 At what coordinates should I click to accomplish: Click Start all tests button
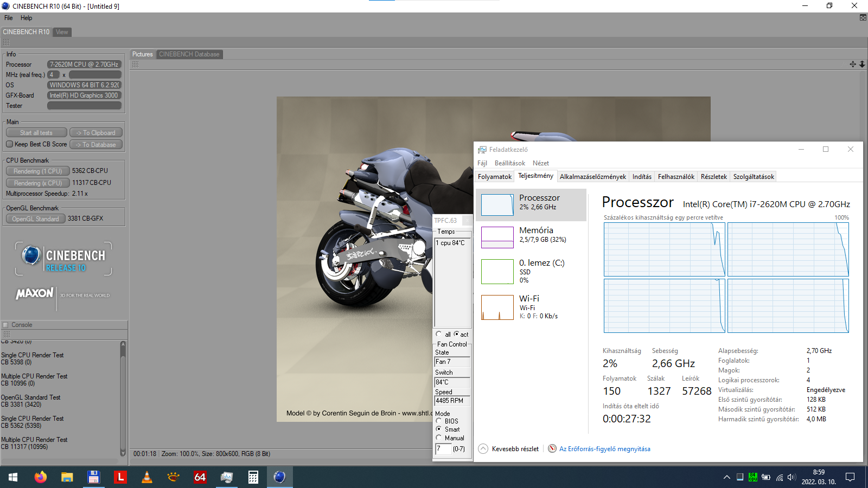click(x=36, y=133)
